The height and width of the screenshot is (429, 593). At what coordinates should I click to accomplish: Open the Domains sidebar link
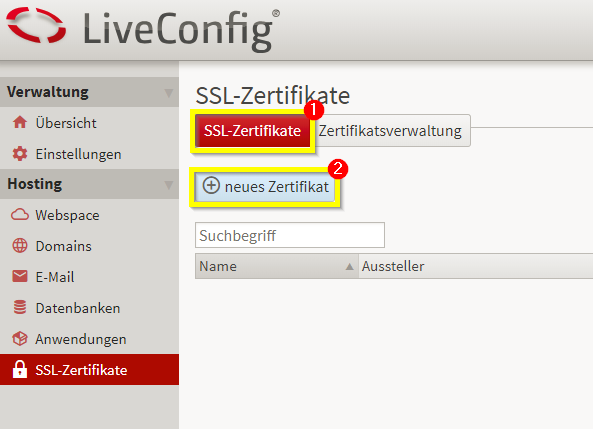pos(64,246)
